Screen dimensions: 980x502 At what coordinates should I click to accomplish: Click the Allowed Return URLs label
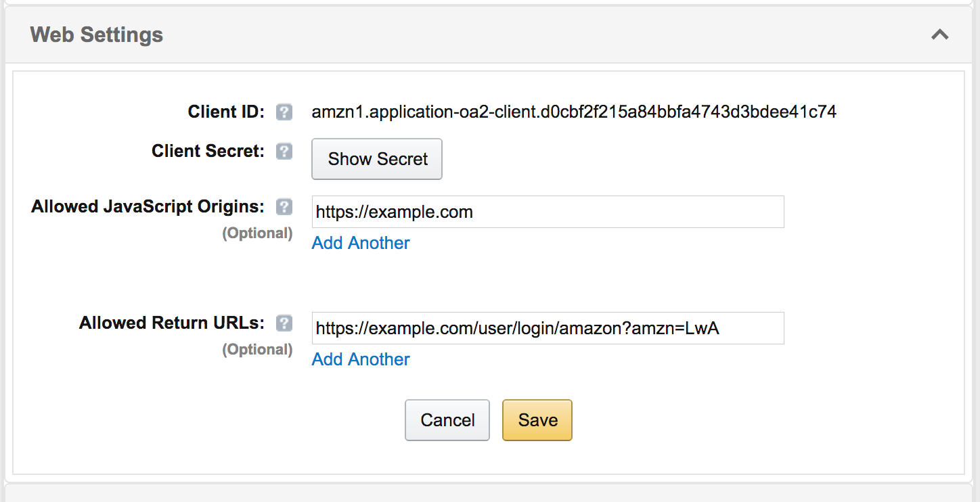click(x=172, y=323)
